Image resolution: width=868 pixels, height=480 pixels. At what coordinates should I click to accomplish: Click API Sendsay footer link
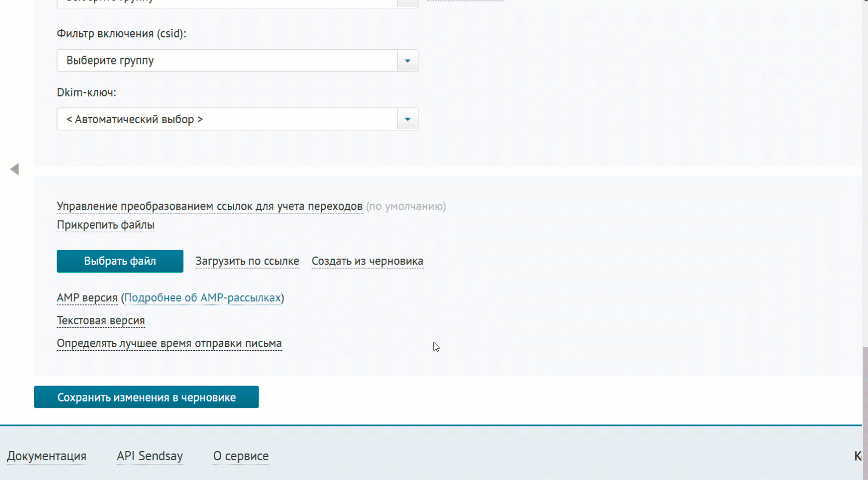(150, 456)
